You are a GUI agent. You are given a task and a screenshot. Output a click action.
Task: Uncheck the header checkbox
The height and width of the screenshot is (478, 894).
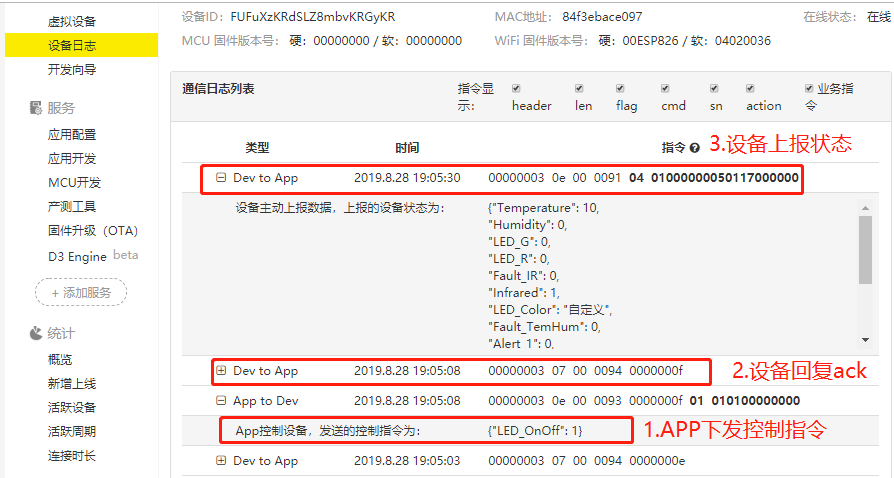[x=517, y=89]
